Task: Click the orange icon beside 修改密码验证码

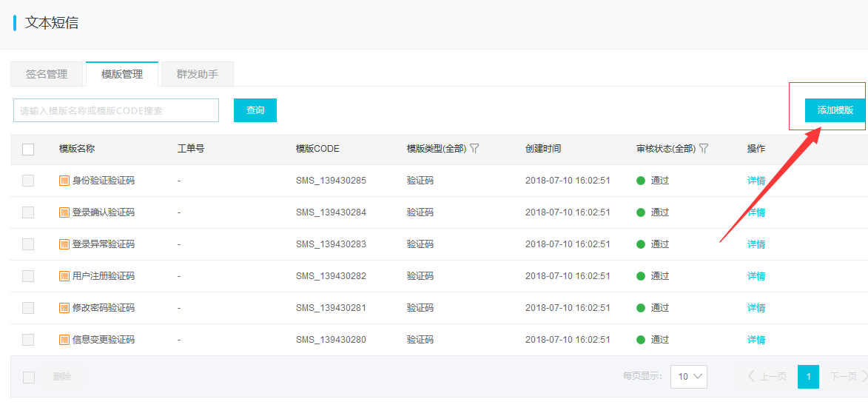Action: point(64,308)
